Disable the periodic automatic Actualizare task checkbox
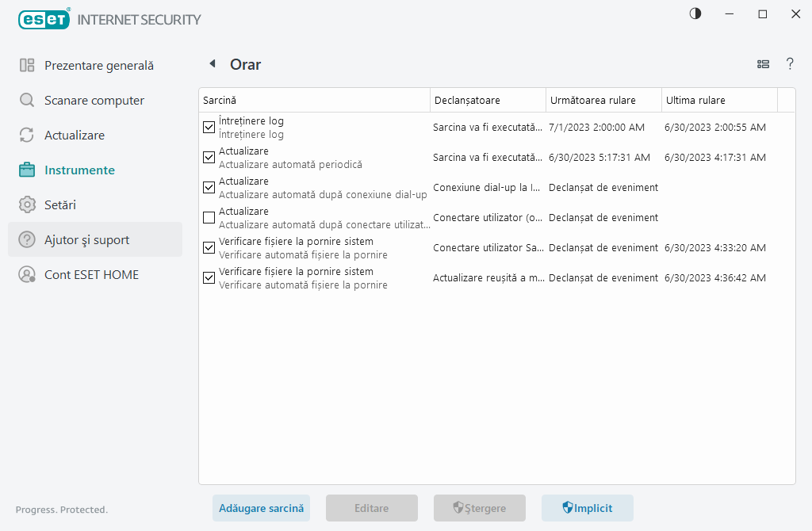812x531 pixels. pyautogui.click(x=209, y=158)
